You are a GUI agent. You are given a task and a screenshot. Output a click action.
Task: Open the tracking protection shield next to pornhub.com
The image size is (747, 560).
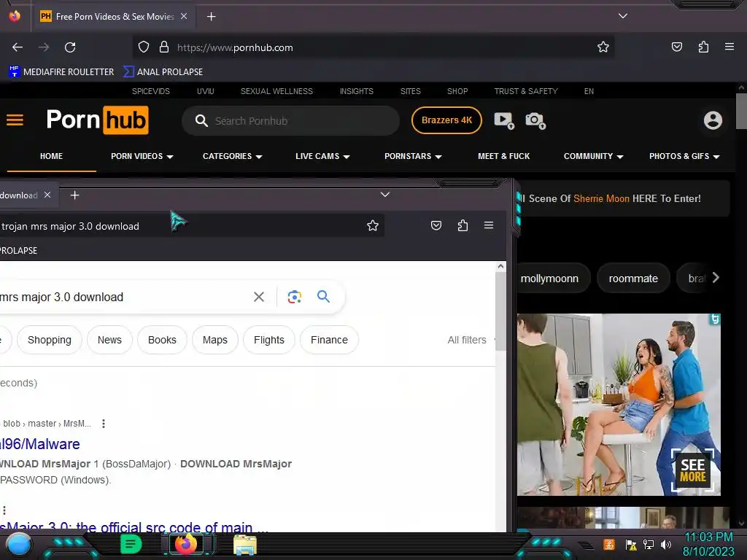tap(144, 47)
